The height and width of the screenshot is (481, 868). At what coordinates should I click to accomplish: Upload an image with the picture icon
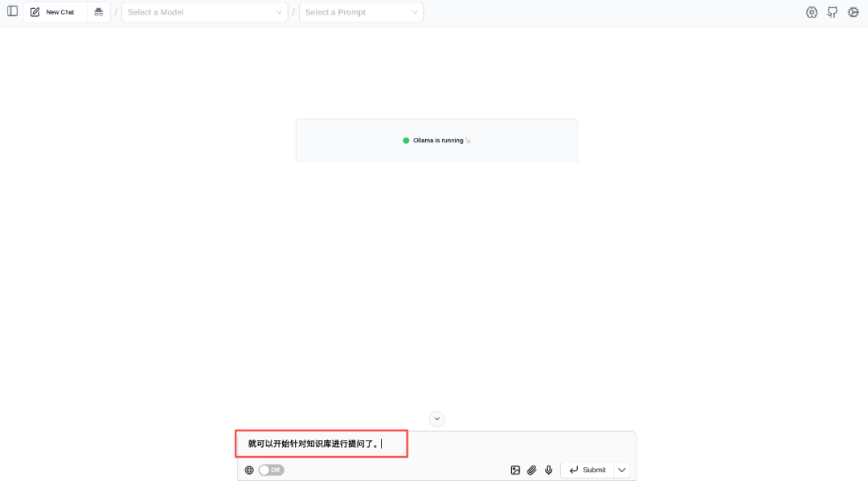pyautogui.click(x=515, y=470)
